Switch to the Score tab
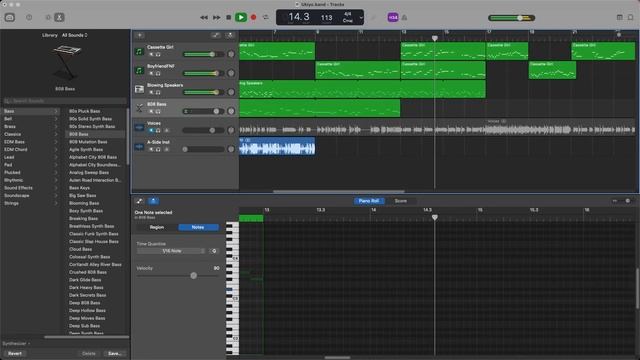 [x=400, y=201]
